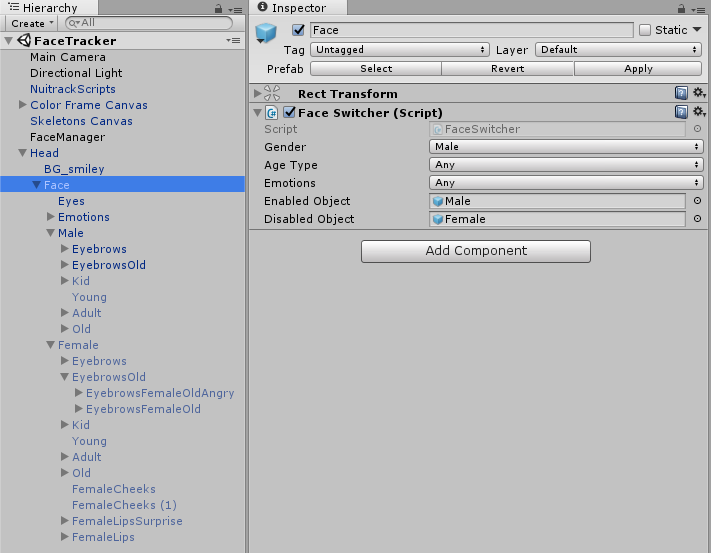This screenshot has height=553, width=711.
Task: Open object picker for Enabled Object
Action: (697, 200)
